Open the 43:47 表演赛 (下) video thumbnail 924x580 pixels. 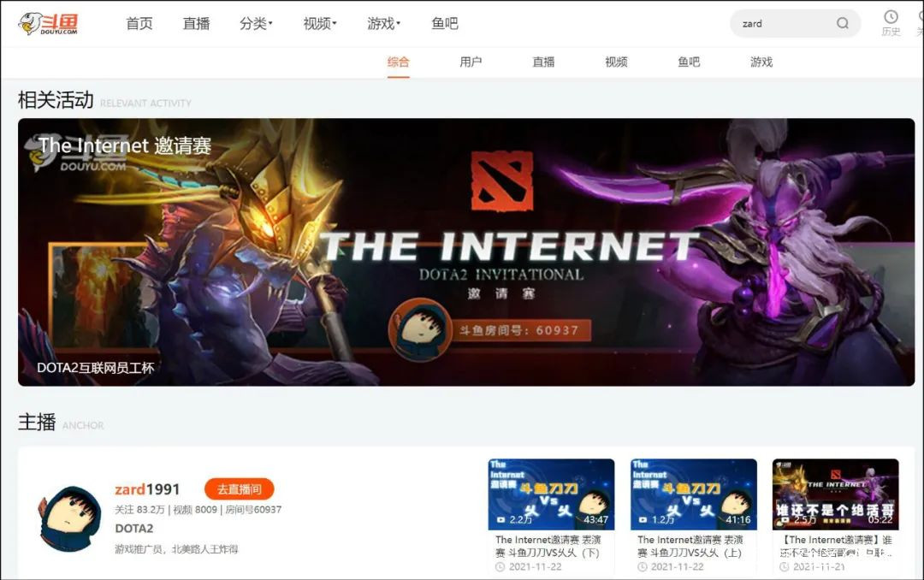click(551, 494)
